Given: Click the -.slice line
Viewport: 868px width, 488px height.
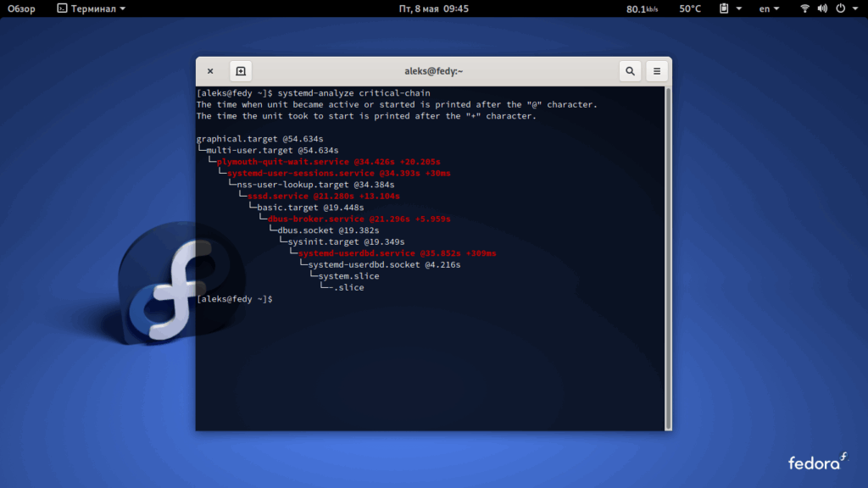Looking at the screenshot, I should (346, 288).
